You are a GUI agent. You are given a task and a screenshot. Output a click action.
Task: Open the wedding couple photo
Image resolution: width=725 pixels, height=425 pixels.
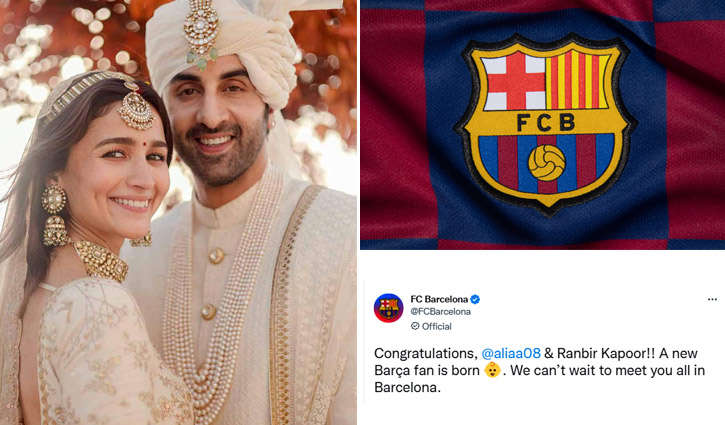tap(178, 212)
